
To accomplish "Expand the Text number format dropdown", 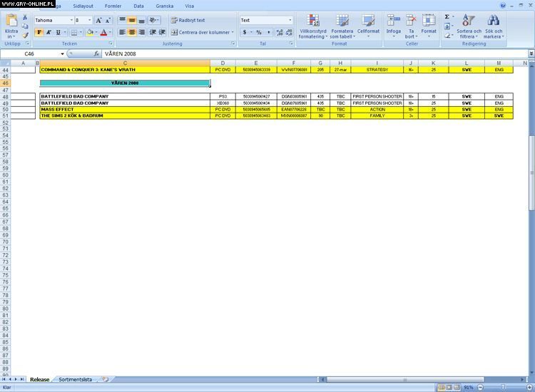I will tap(290, 21).
